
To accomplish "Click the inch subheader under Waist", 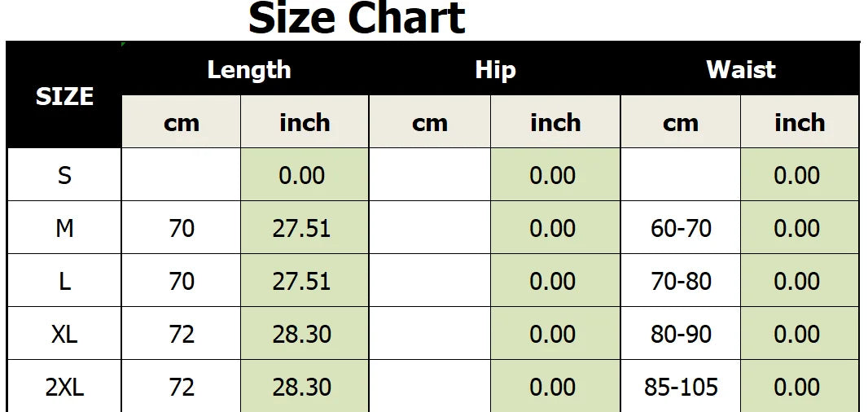I will pyautogui.click(x=800, y=122).
